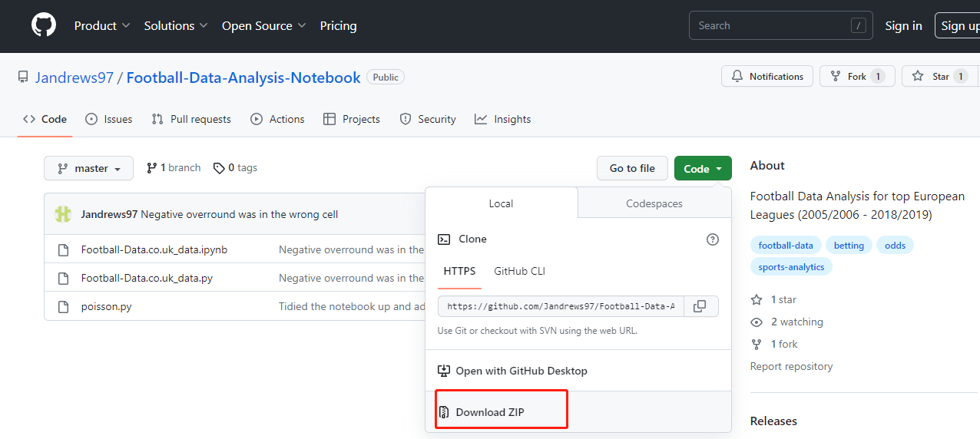
Task: Expand the master branch dropdown
Action: tap(89, 169)
